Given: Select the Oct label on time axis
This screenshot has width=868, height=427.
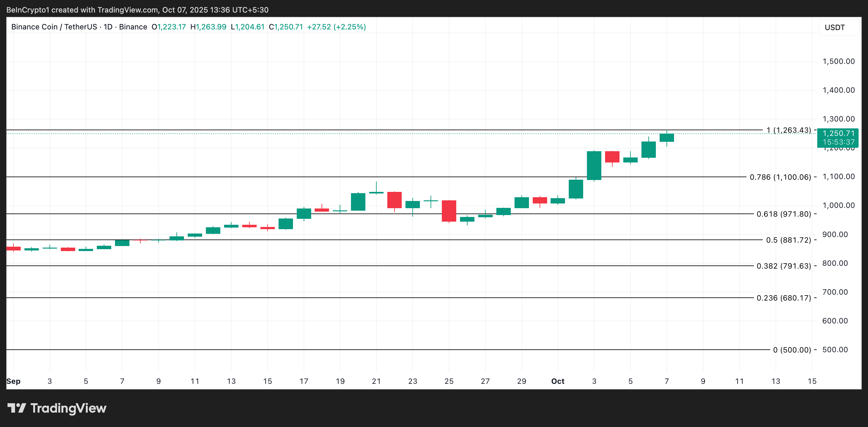Looking at the screenshot, I should tap(558, 382).
